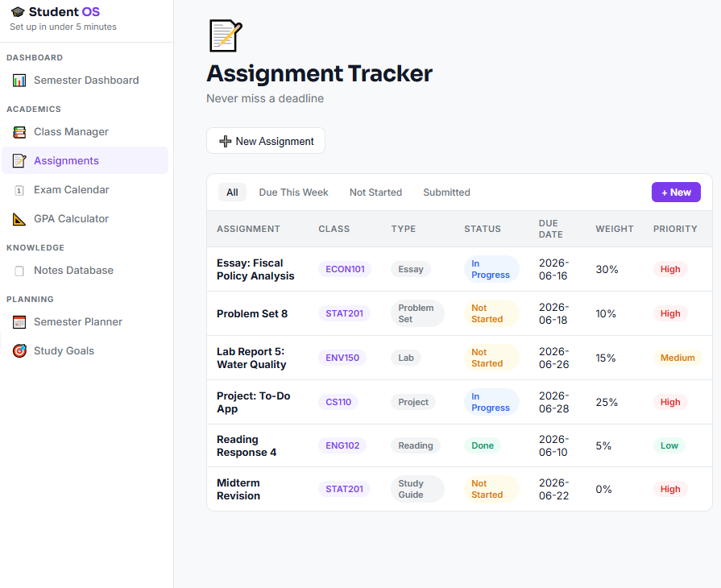Click the Low priority badge
This screenshot has height=588, width=721.
click(669, 445)
